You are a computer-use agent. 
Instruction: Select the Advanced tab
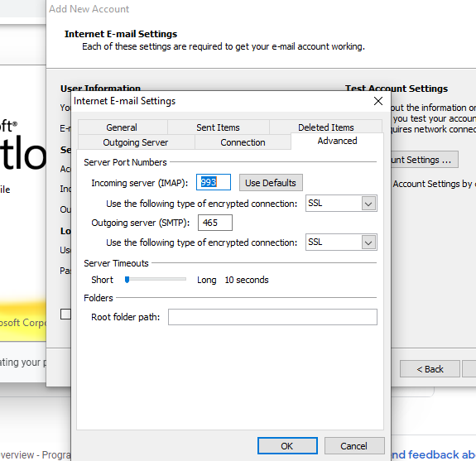click(x=337, y=141)
